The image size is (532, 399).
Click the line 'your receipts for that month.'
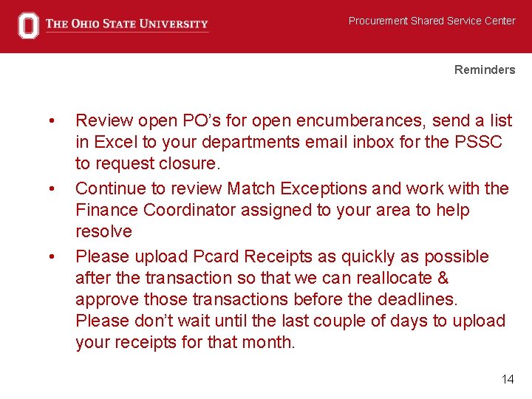pos(185,342)
